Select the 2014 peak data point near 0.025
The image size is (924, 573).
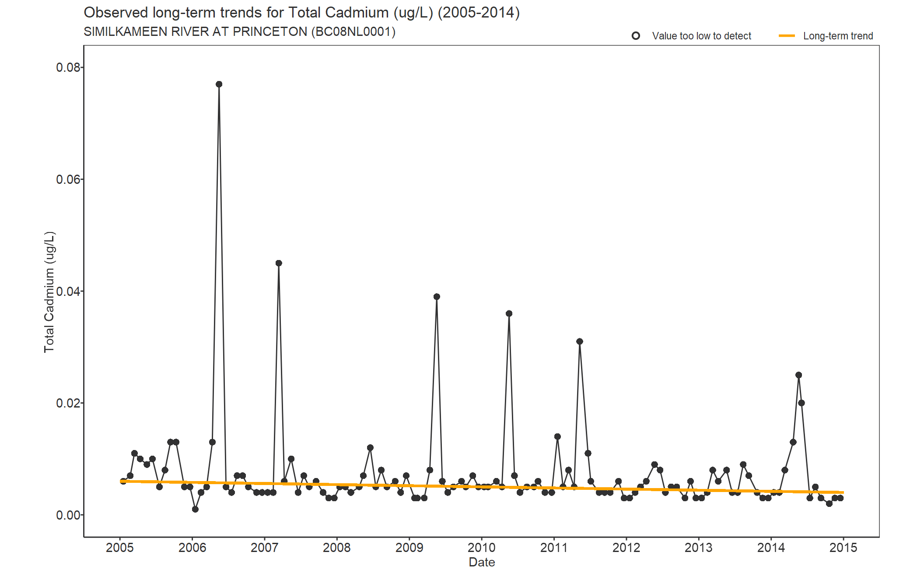point(798,375)
